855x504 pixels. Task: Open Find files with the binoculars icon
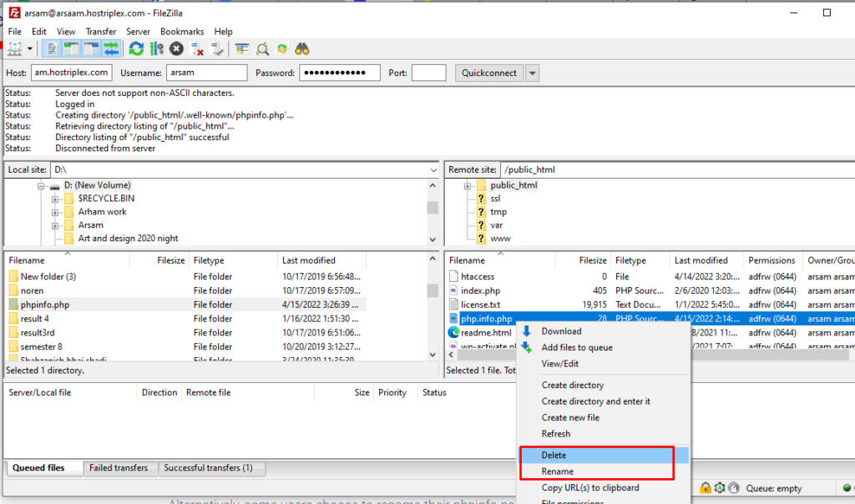[302, 48]
